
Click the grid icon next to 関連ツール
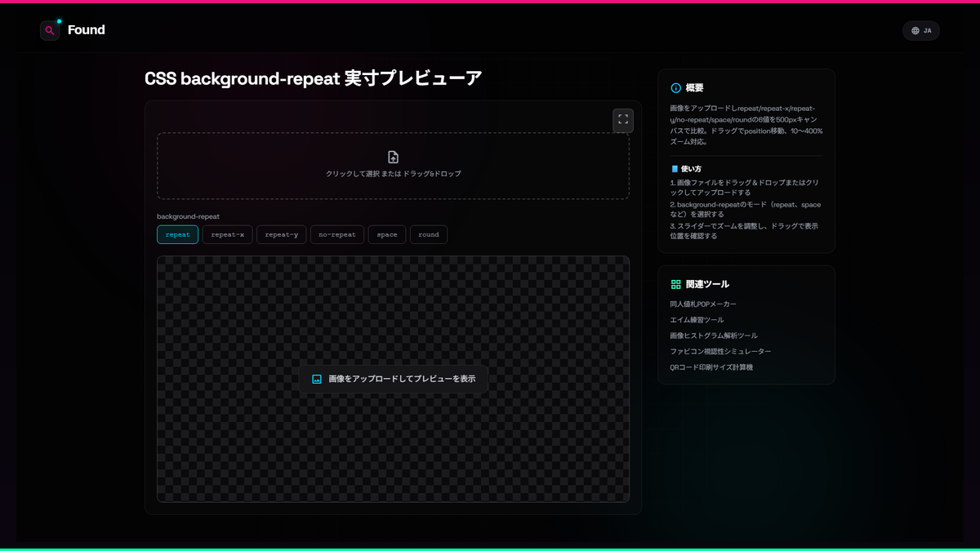[675, 284]
